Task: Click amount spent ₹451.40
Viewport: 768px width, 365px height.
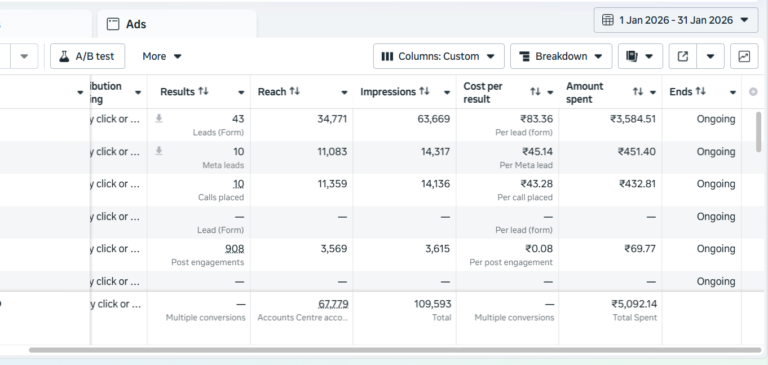Action: click(x=637, y=152)
